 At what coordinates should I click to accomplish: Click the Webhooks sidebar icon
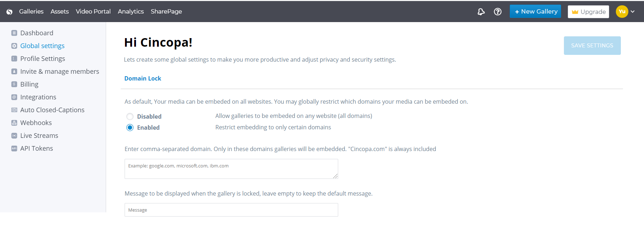click(14, 123)
